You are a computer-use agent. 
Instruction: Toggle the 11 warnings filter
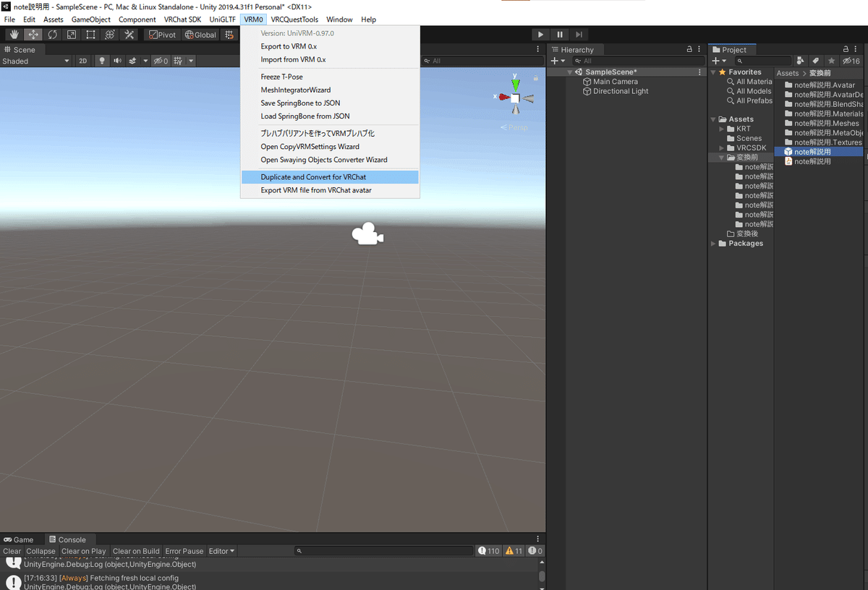[514, 551]
